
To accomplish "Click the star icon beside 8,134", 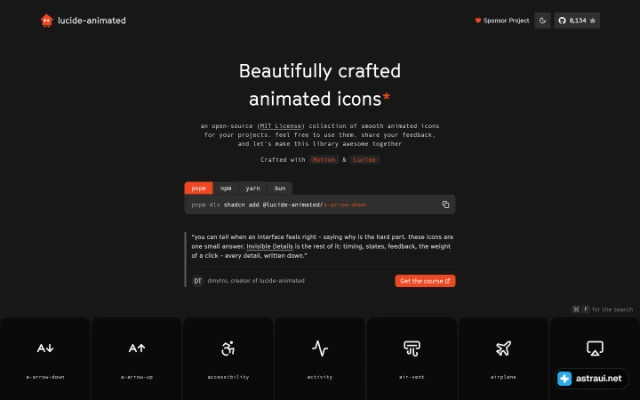I will pos(593,20).
